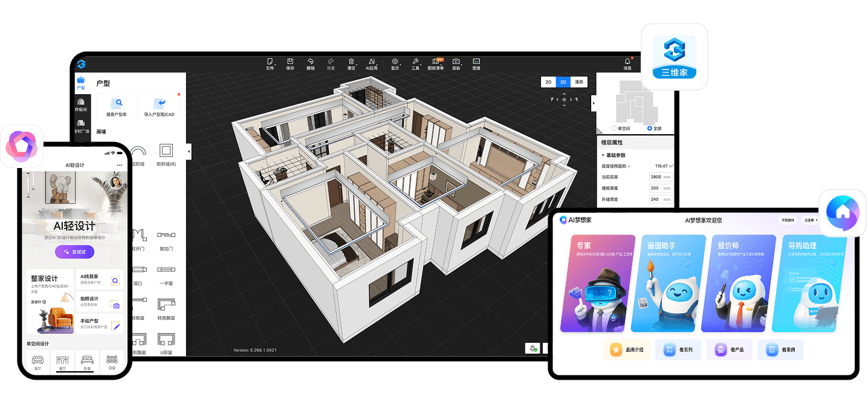Click the AI梦想家 home app icon badge

[x=843, y=213]
